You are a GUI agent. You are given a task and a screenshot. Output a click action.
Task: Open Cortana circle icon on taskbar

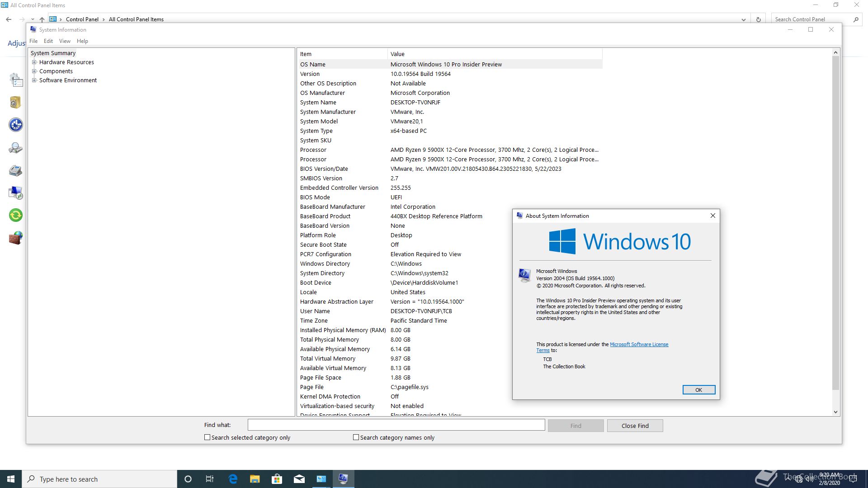[x=188, y=479]
